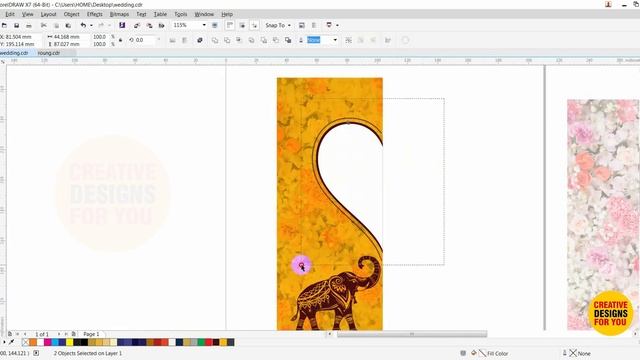Click the Front minus back icon

pyautogui.click(x=264, y=40)
